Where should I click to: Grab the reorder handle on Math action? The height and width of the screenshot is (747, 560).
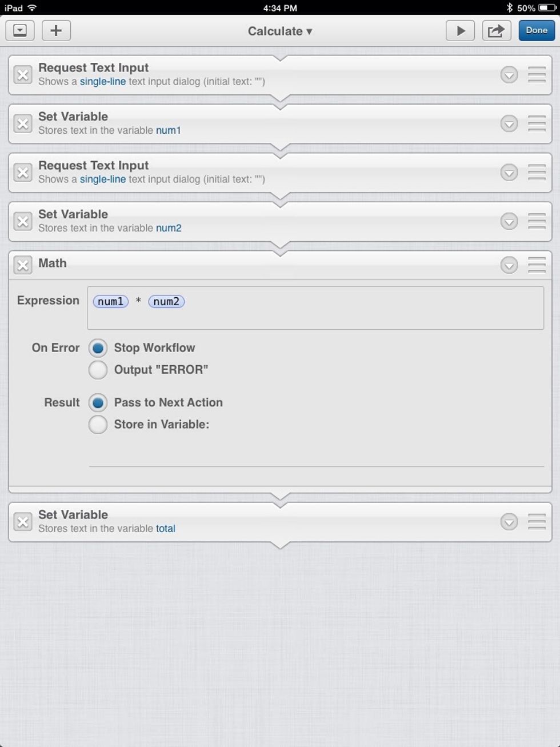[x=537, y=265]
